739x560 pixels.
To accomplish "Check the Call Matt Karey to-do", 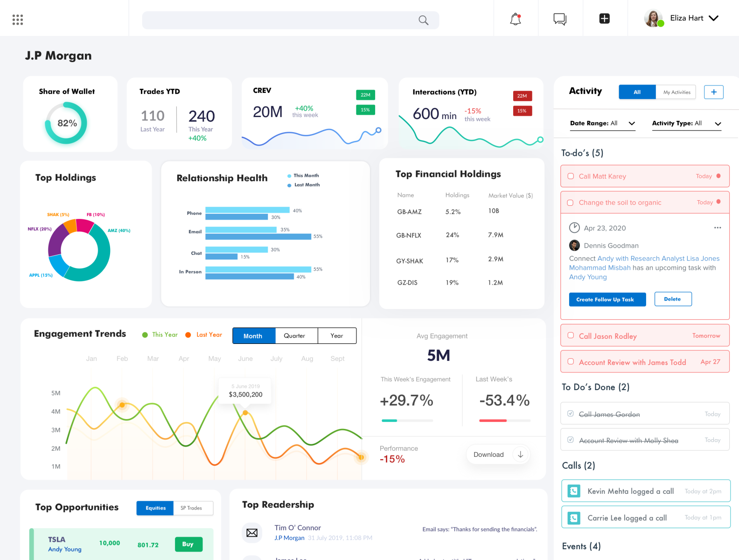I will click(x=570, y=176).
